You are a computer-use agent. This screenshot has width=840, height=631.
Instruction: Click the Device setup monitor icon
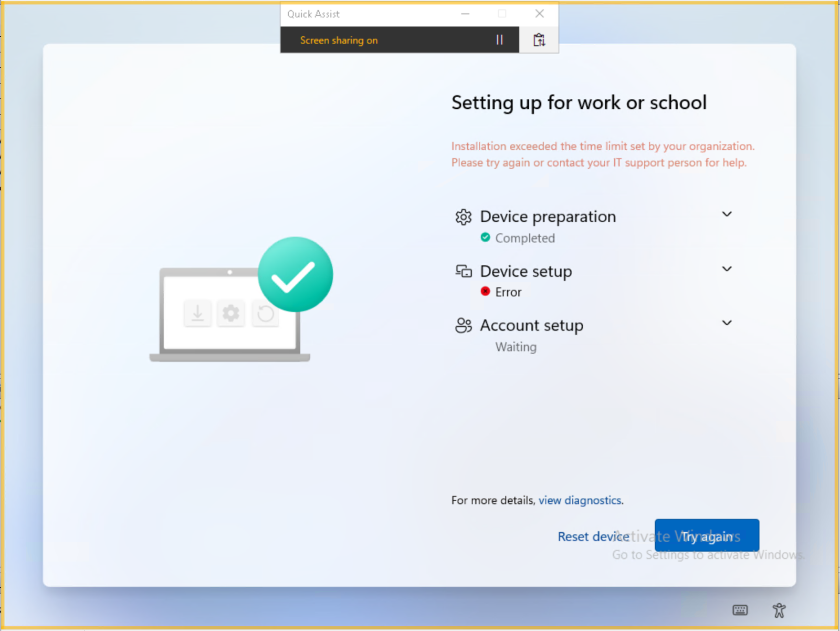pyautogui.click(x=463, y=271)
